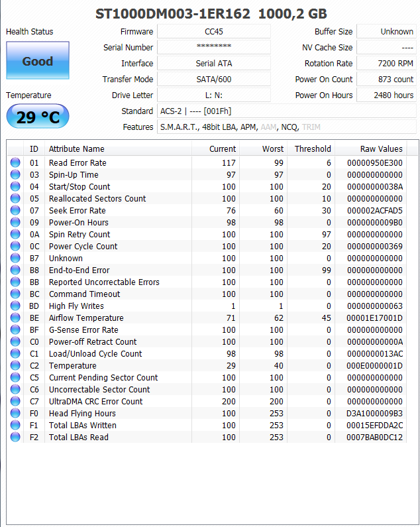420x527 pixels.
Task: Click the Drive Letter field L: N:
Action: [x=214, y=95]
